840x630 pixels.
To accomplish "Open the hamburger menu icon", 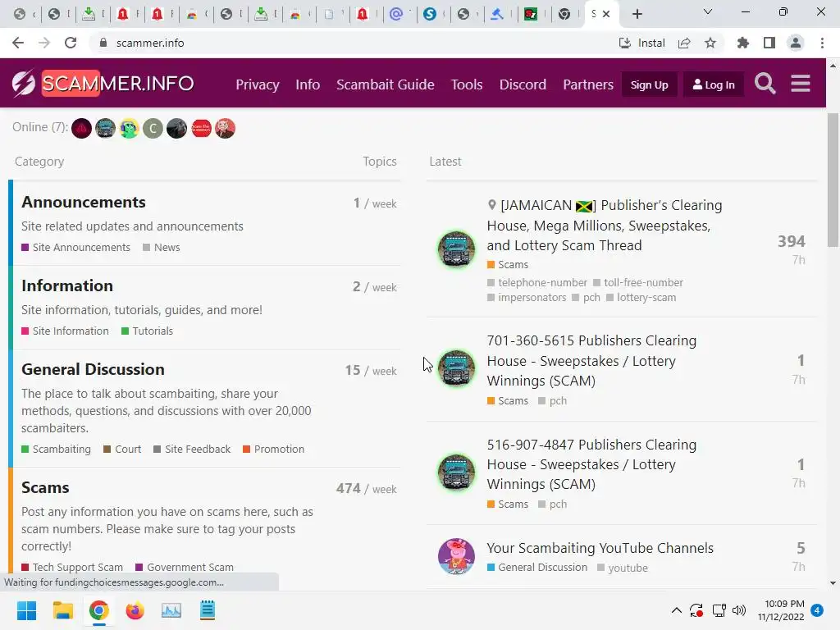I will (801, 84).
